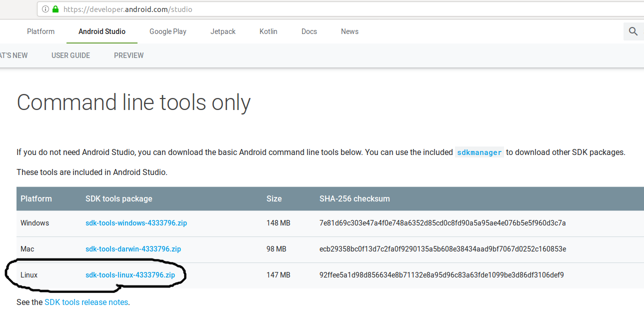The height and width of the screenshot is (315, 644).
Task: Click the green secure padlock icon
Action: (55, 9)
